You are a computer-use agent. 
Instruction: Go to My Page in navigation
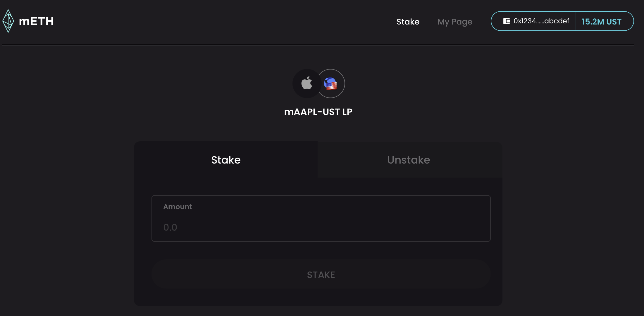click(455, 22)
